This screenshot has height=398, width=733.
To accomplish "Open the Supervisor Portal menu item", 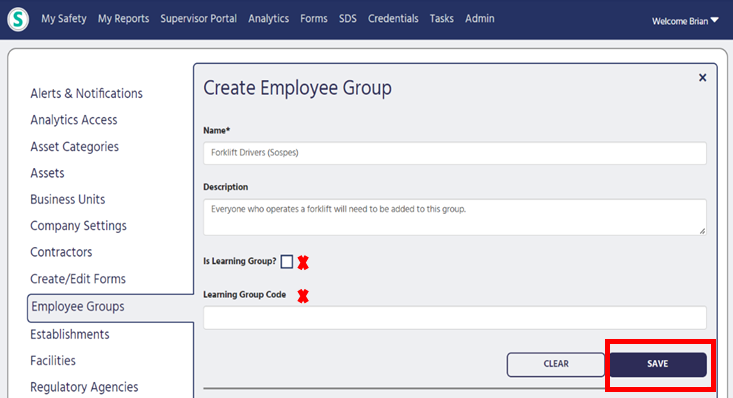I will click(198, 19).
